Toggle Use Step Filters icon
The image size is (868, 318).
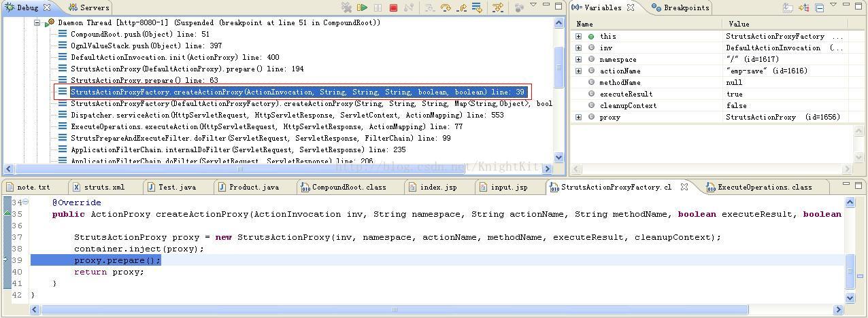pyautogui.click(x=498, y=7)
